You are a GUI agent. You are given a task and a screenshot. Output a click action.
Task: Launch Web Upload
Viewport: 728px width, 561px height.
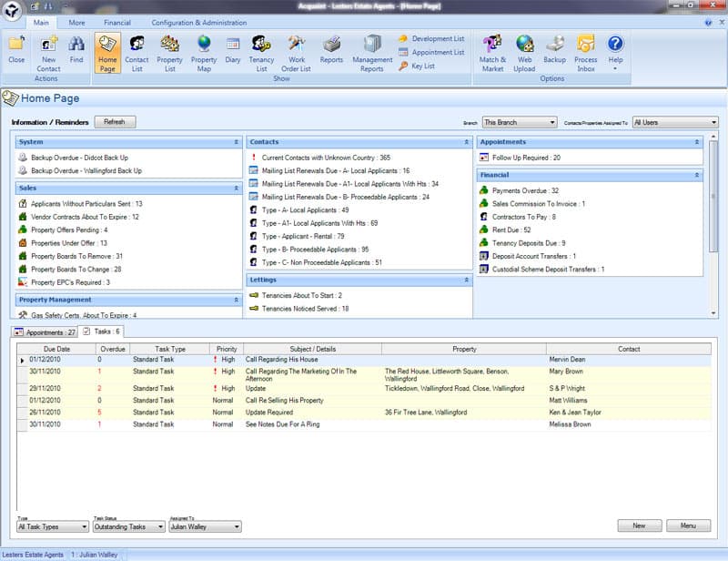524,50
